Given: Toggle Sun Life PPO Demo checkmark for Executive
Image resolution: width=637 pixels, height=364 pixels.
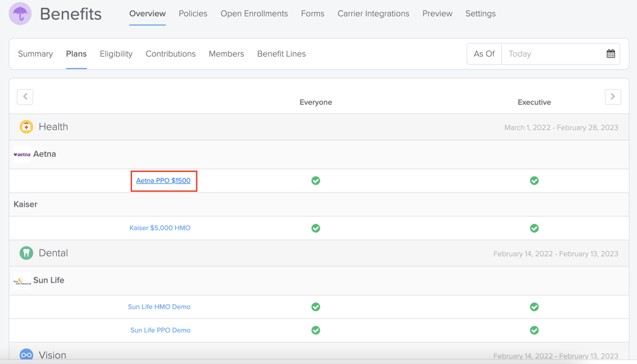Looking at the screenshot, I should [534, 330].
